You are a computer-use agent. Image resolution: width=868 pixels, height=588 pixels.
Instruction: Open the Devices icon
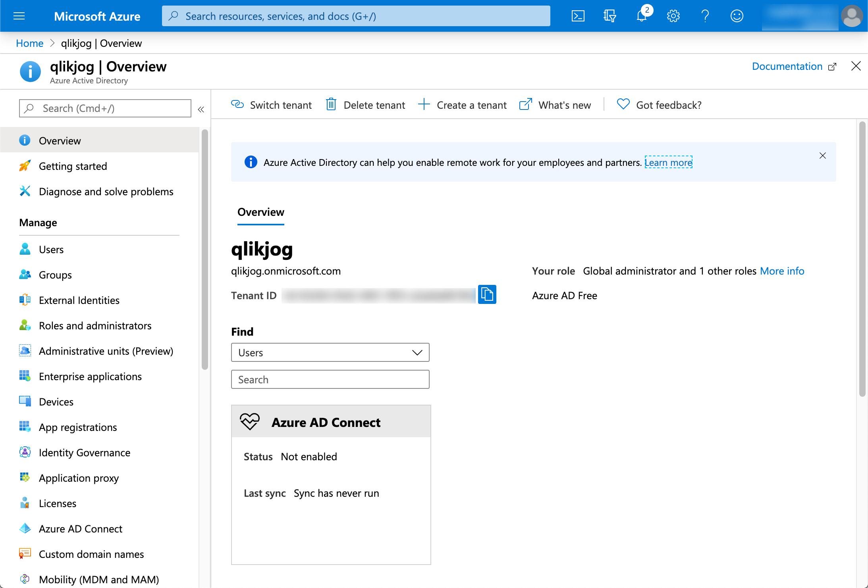[x=25, y=402]
